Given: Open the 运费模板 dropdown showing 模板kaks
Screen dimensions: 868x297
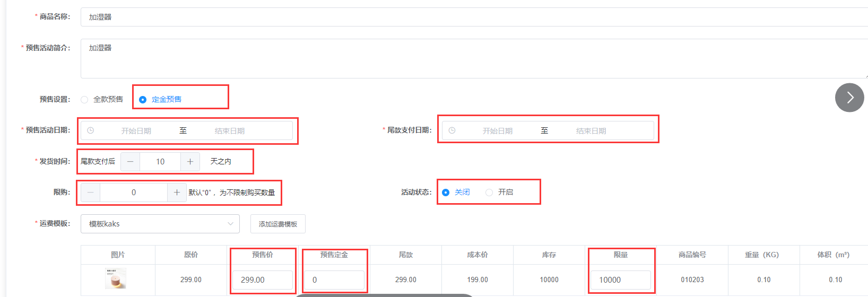Looking at the screenshot, I should 160,224.
